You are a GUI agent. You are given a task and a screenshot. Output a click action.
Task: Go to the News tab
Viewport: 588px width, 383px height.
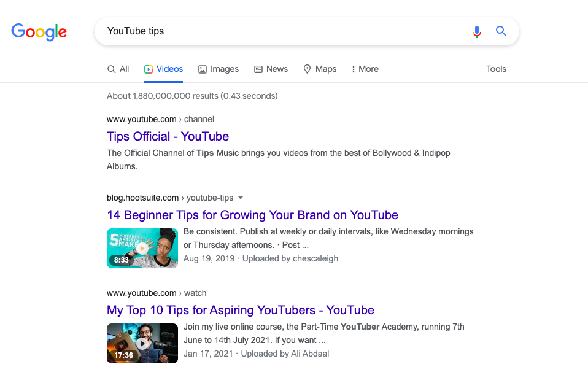(x=271, y=69)
